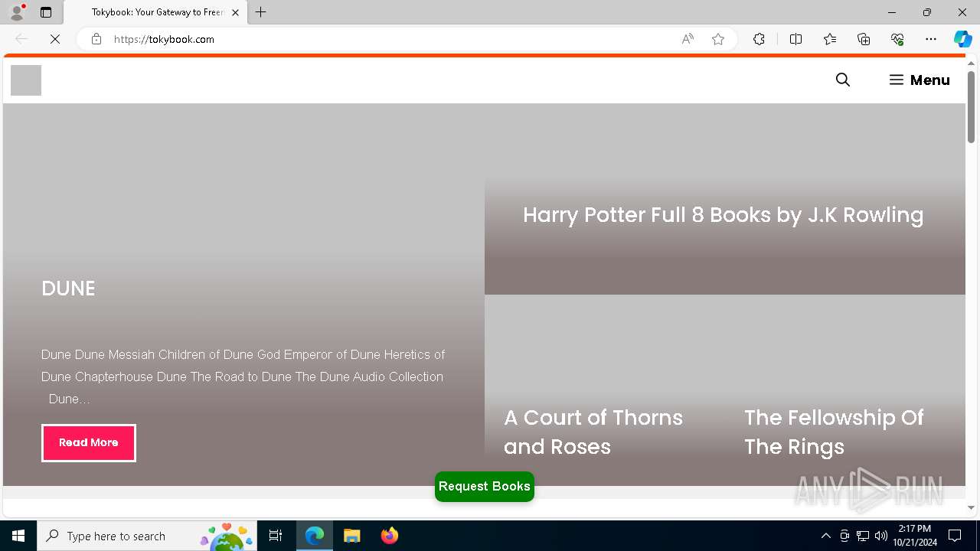Open network settings tray icon
Viewport: 980px width, 551px height.
(863, 536)
